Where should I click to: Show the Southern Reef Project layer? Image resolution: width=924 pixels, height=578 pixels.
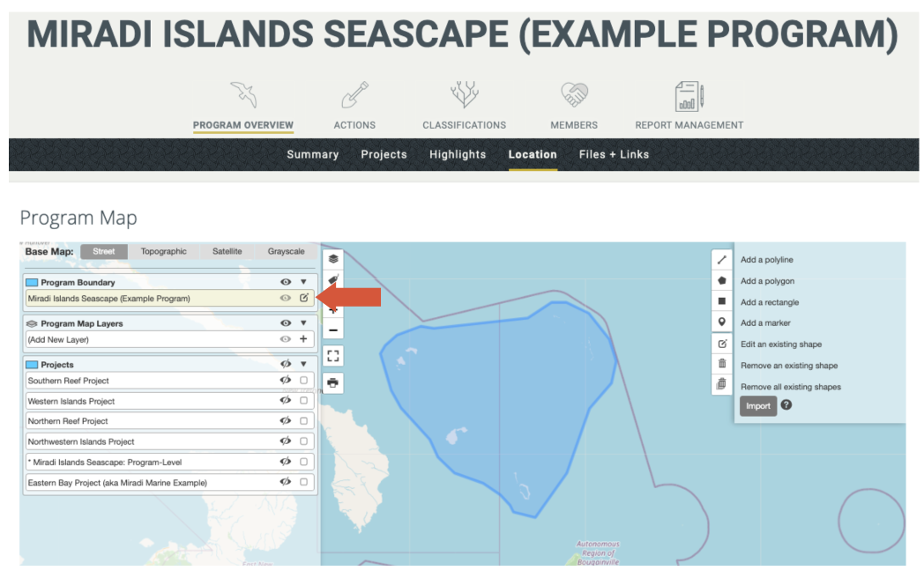[x=285, y=380]
